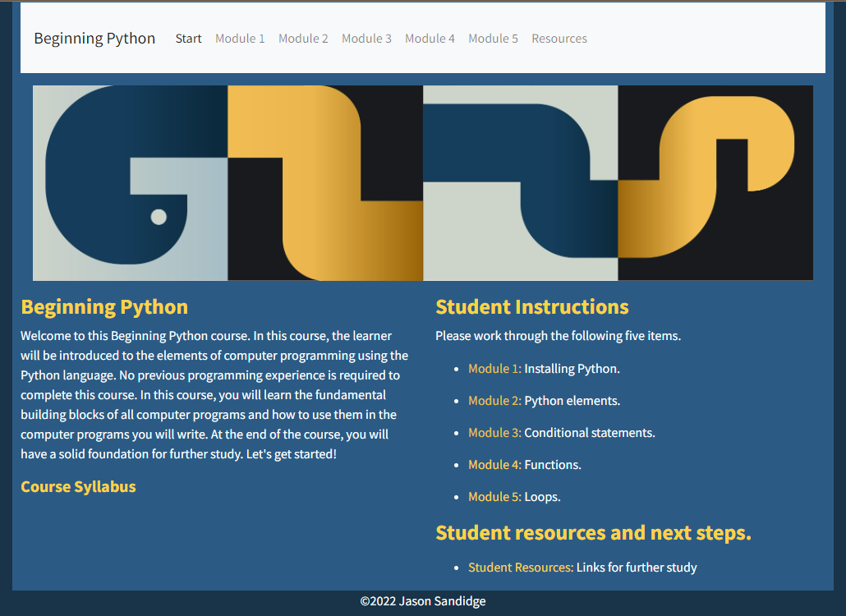This screenshot has width=846, height=616.
Task: Go to Module 3 in navigation bar
Action: click(366, 39)
